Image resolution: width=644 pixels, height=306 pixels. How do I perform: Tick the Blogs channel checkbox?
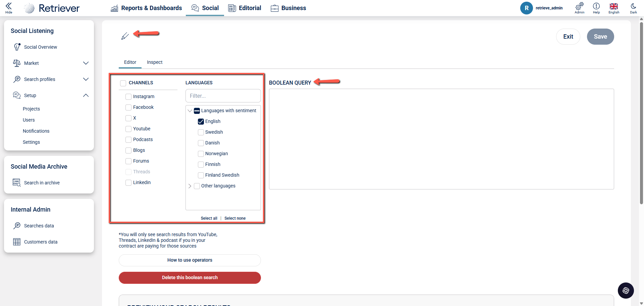point(128,150)
